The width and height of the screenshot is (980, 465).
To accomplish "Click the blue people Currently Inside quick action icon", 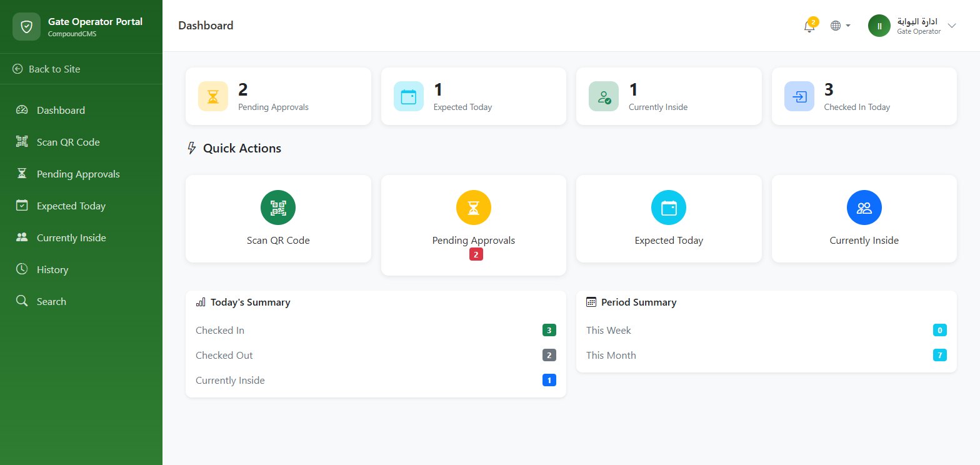I will (864, 207).
